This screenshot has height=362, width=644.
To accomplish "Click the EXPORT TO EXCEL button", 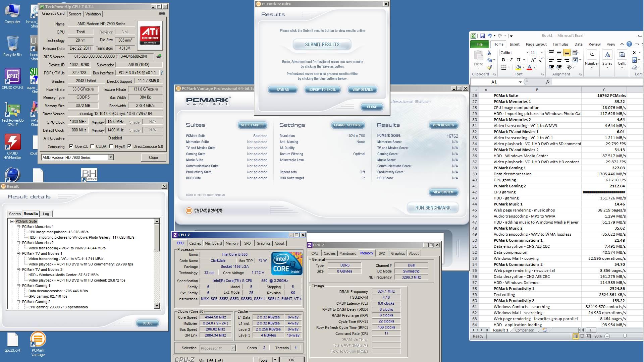I will (x=322, y=90).
